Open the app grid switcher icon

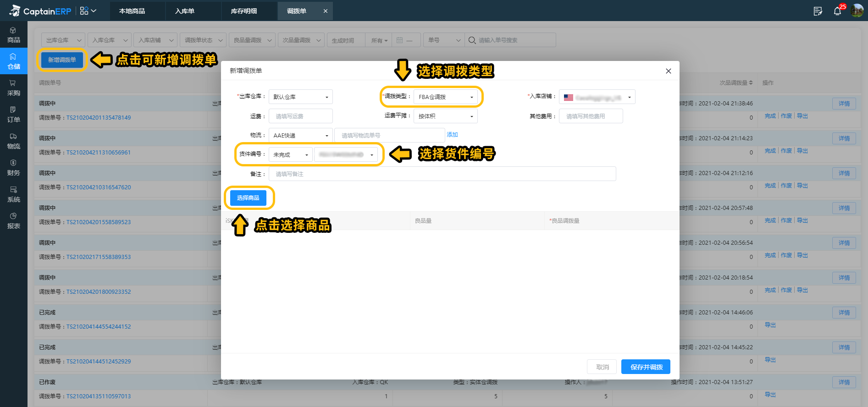pyautogui.click(x=88, y=11)
